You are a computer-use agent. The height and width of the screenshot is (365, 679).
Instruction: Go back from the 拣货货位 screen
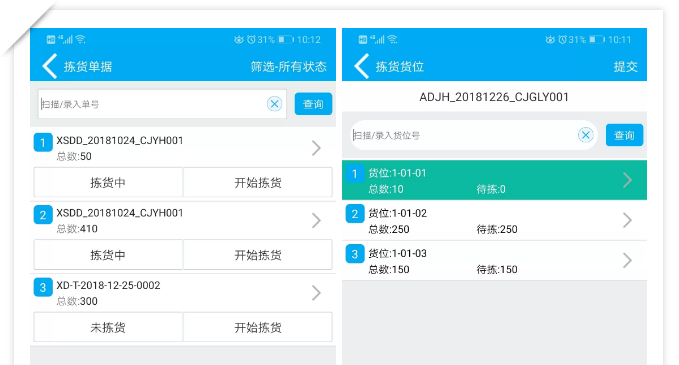click(x=362, y=66)
